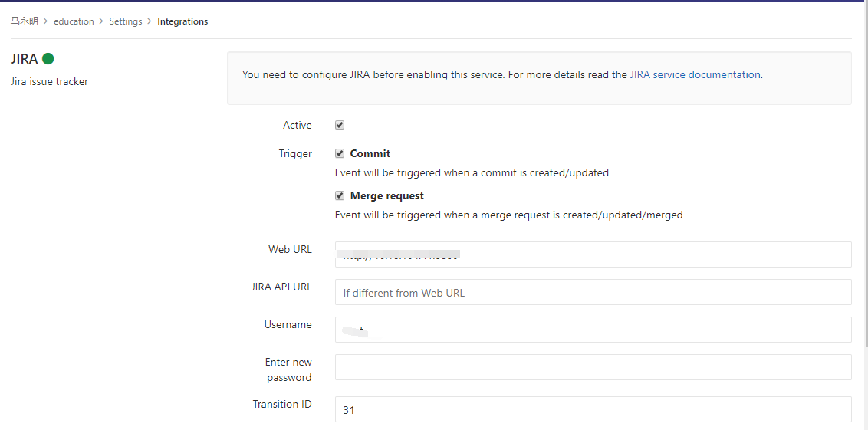Uncheck the Commit trigger checkbox
The width and height of the screenshot is (868, 430).
click(340, 153)
